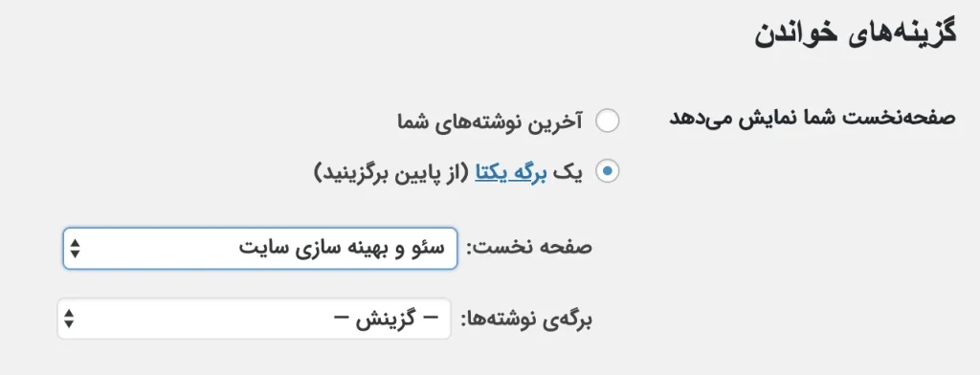This screenshot has height=375, width=980.
Task: Open the برگه‌ی نوشته‌ها dropdown showing گزینش
Action: pyautogui.click(x=254, y=319)
